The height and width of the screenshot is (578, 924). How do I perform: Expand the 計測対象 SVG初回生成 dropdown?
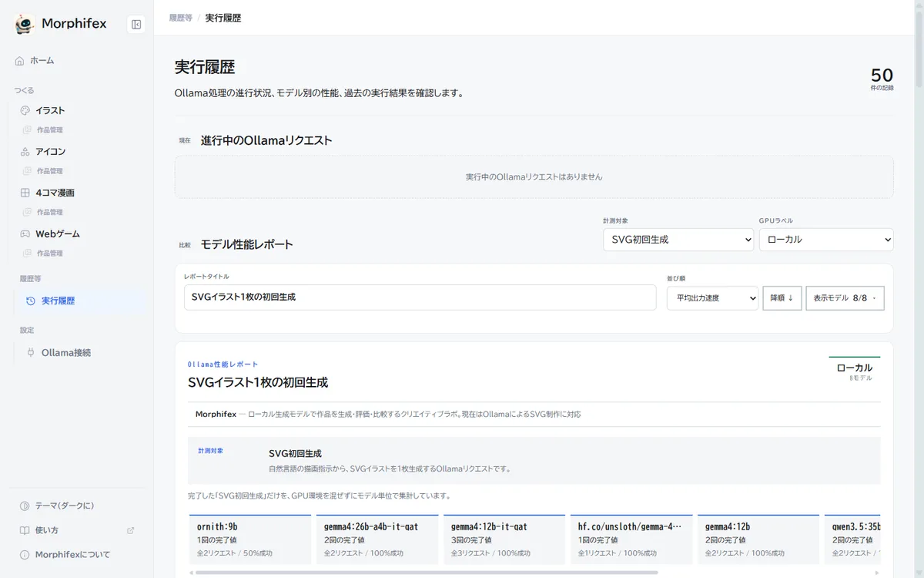(678, 240)
